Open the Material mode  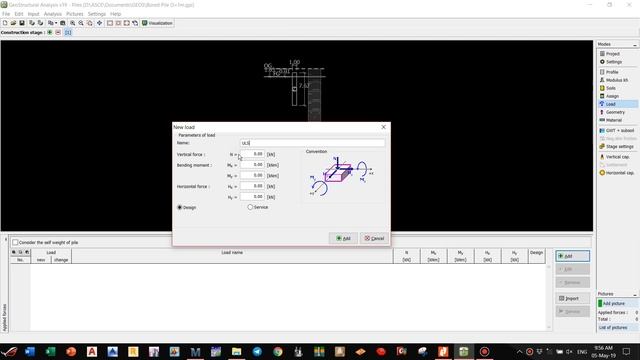[x=617, y=120]
